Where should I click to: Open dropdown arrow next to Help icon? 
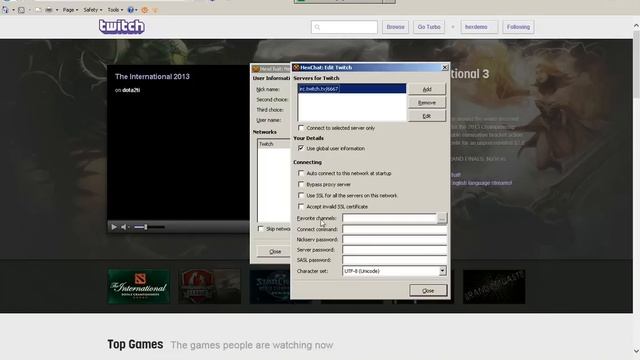136,10
